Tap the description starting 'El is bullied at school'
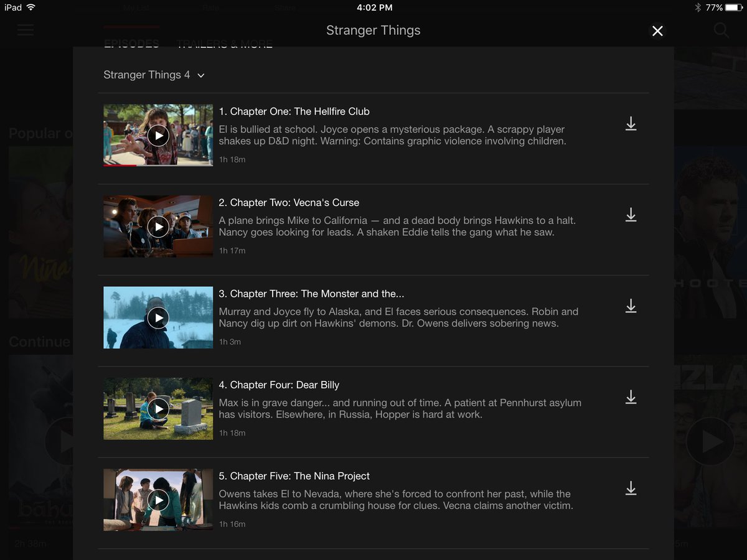 coord(392,135)
